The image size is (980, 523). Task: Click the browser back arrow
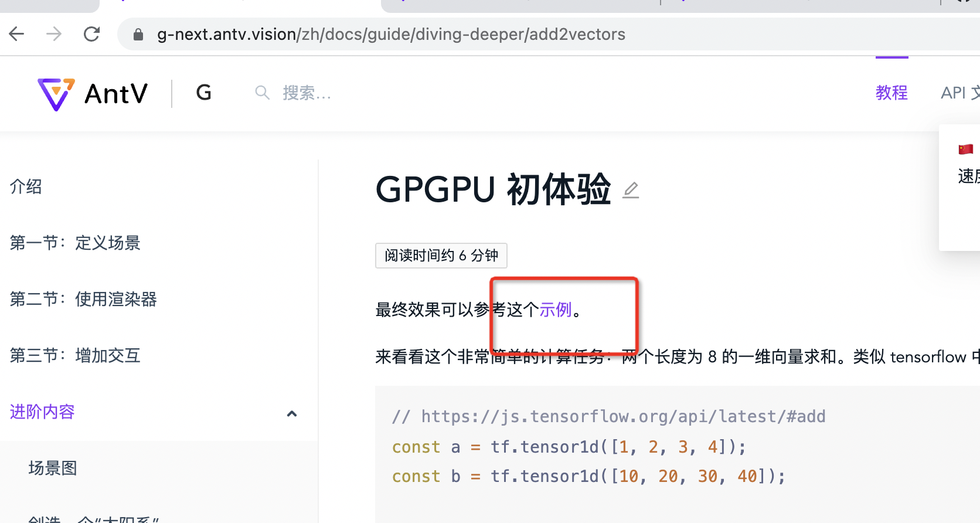[x=17, y=34]
